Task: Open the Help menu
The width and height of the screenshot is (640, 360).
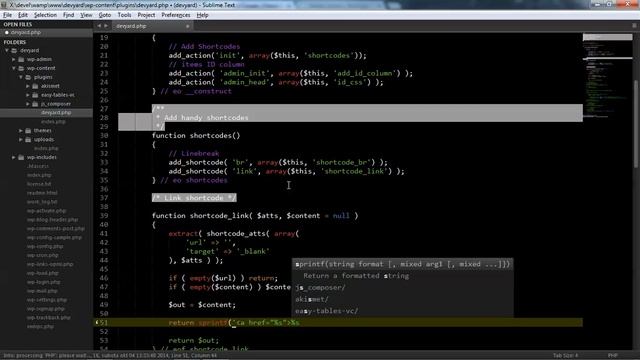Action: point(202,15)
